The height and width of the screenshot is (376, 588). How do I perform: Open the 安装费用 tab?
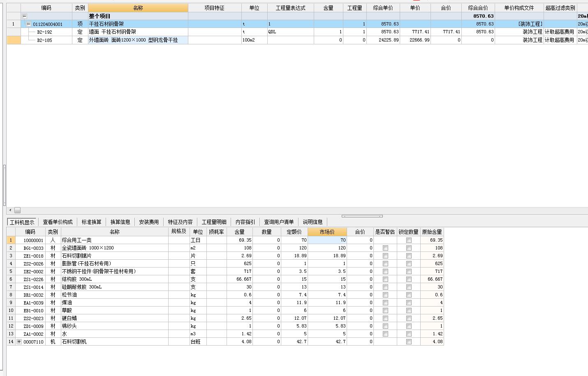pos(148,222)
